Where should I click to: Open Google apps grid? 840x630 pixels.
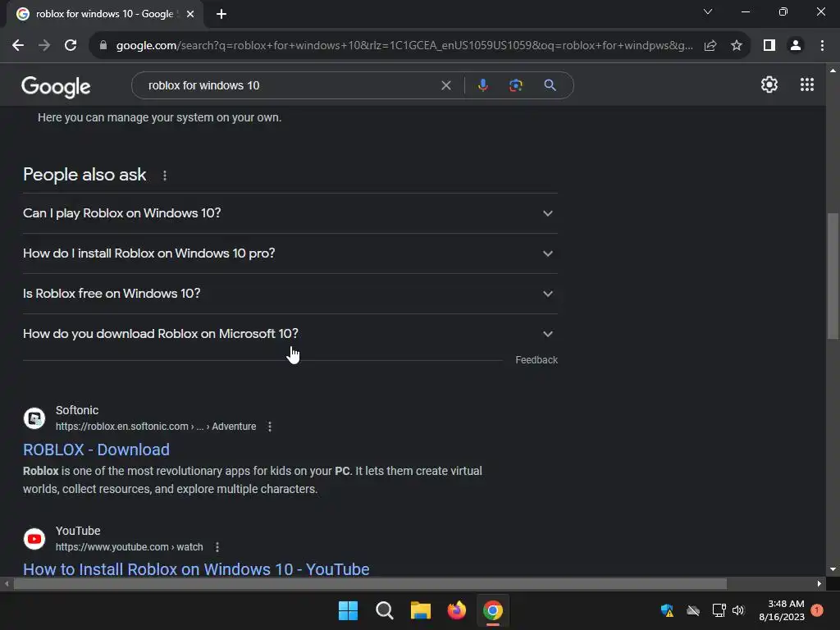point(807,84)
